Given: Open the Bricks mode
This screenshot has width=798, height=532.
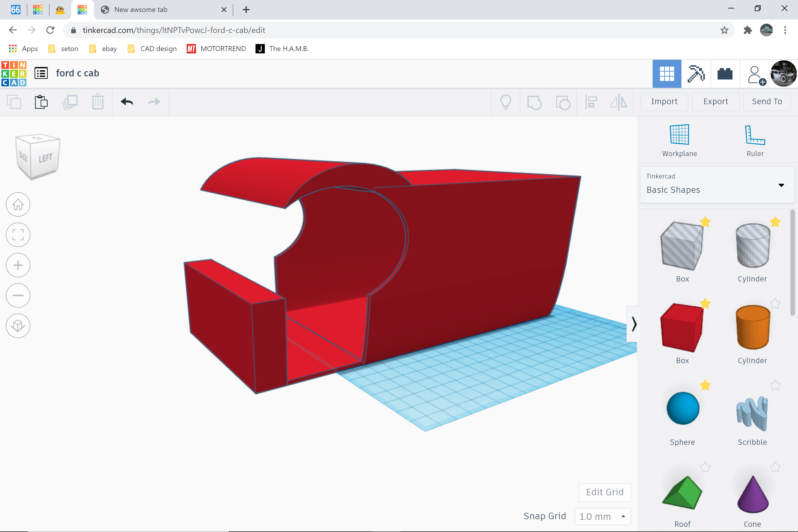Looking at the screenshot, I should tap(725, 73).
